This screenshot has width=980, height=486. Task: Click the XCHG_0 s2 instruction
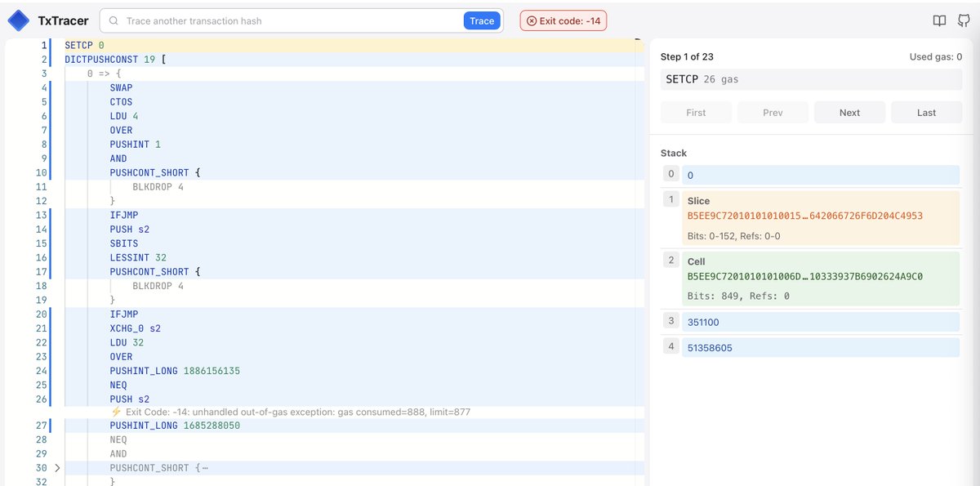pos(136,328)
